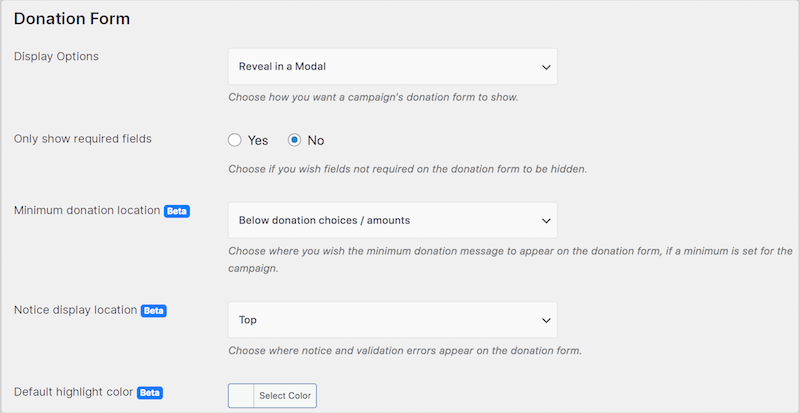This screenshot has width=800, height=413.
Task: Click the Display Options label
Action: [x=56, y=57]
